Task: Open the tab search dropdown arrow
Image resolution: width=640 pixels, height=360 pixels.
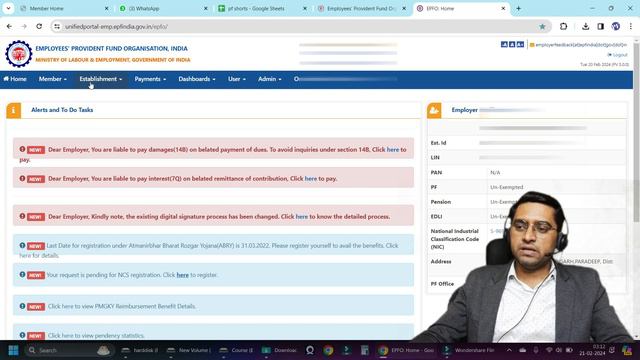Action: point(8,8)
